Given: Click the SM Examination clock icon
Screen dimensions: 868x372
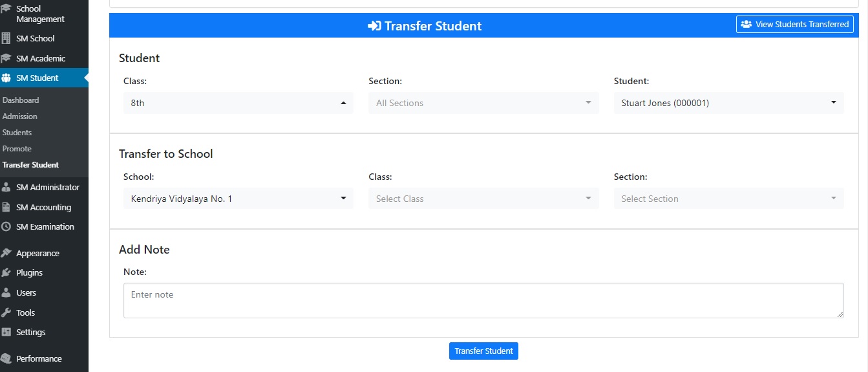Looking at the screenshot, I should click(6, 227).
